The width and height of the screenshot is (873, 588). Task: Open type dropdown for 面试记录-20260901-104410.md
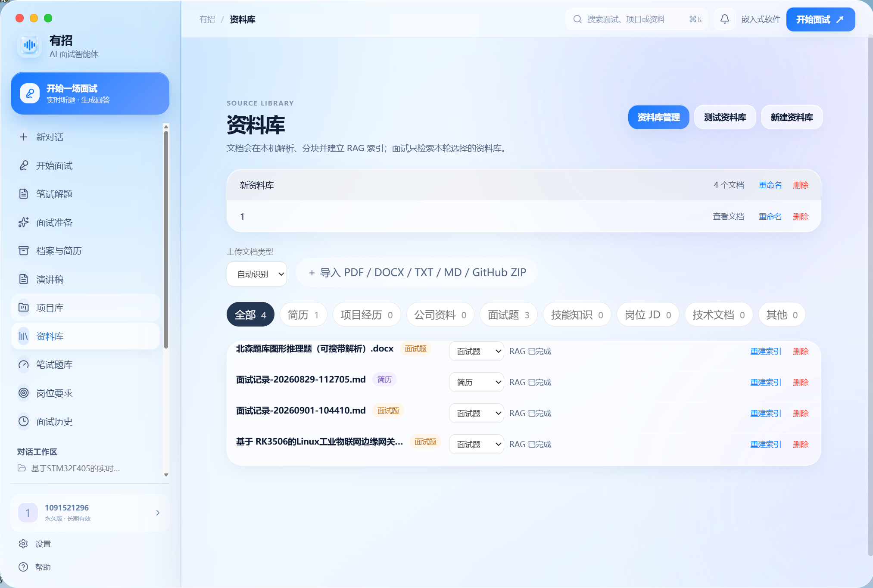click(x=476, y=413)
